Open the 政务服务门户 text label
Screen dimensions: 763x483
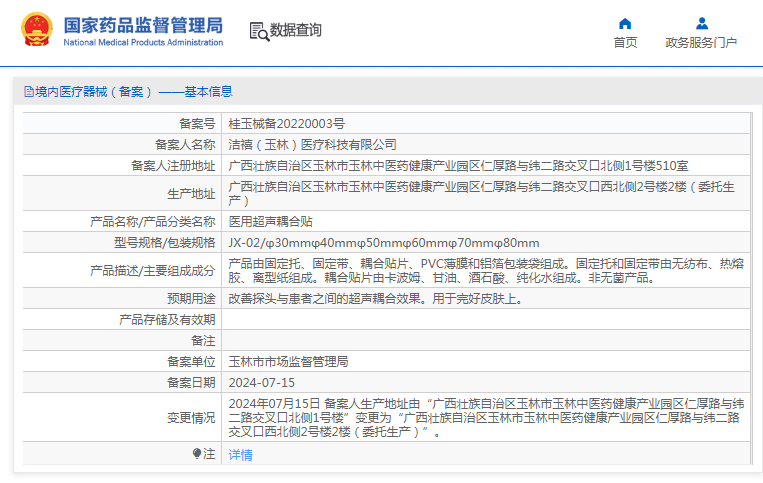pyautogui.click(x=701, y=42)
